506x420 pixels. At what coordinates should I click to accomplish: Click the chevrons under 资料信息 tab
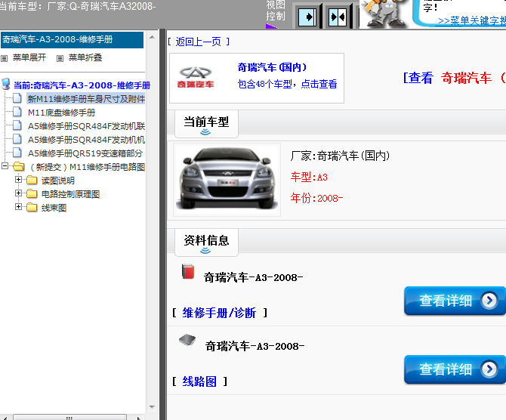[205, 251]
